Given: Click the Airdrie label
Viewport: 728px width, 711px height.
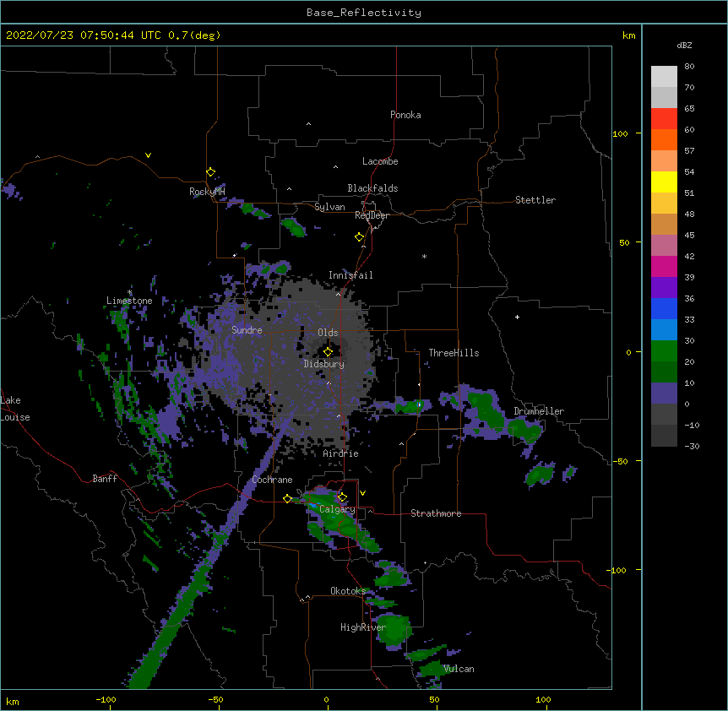Looking at the screenshot, I should [341, 453].
